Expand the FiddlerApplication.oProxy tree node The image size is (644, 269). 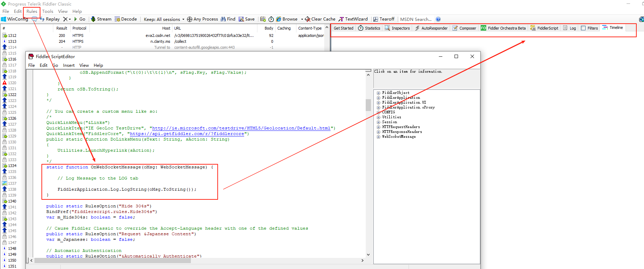(378, 108)
